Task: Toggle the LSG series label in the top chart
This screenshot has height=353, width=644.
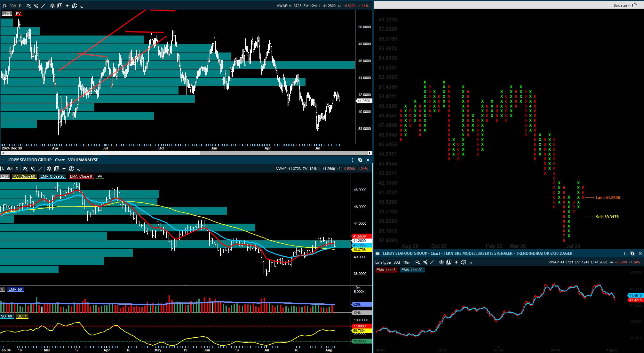Action: pos(7,13)
